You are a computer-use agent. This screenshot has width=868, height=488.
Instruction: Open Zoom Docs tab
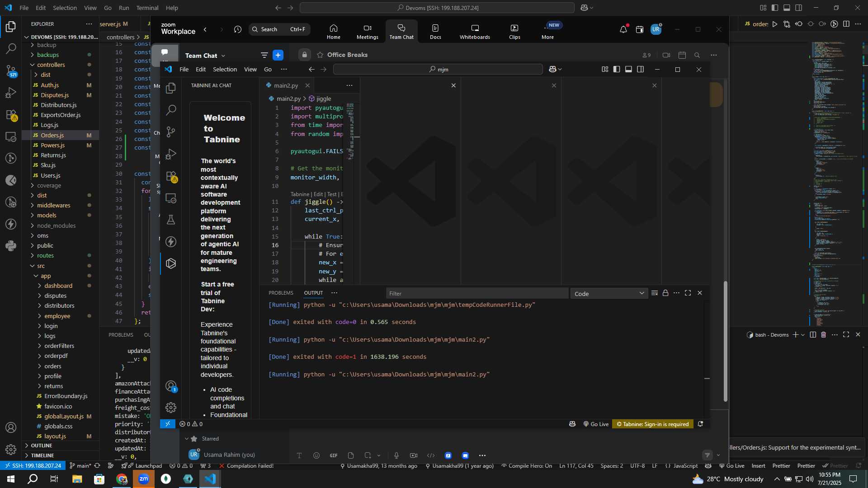(x=435, y=32)
